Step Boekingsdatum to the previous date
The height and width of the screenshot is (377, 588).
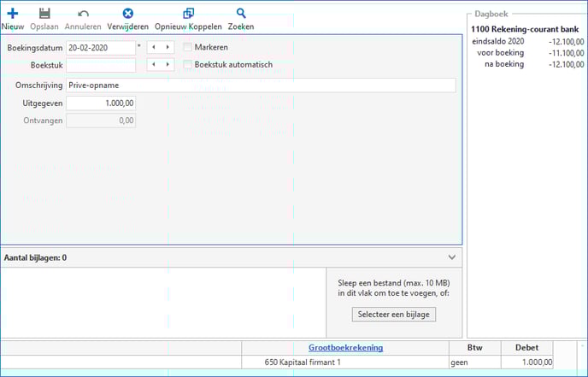154,47
